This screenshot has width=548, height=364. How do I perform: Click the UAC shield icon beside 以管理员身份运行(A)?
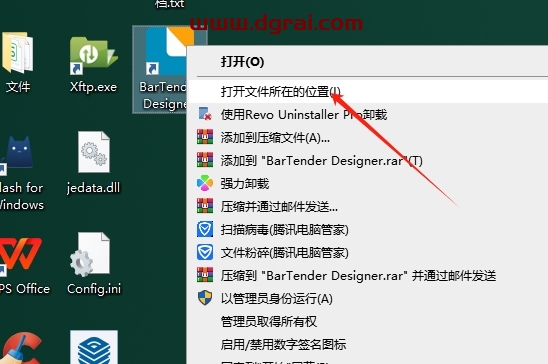pos(205,298)
